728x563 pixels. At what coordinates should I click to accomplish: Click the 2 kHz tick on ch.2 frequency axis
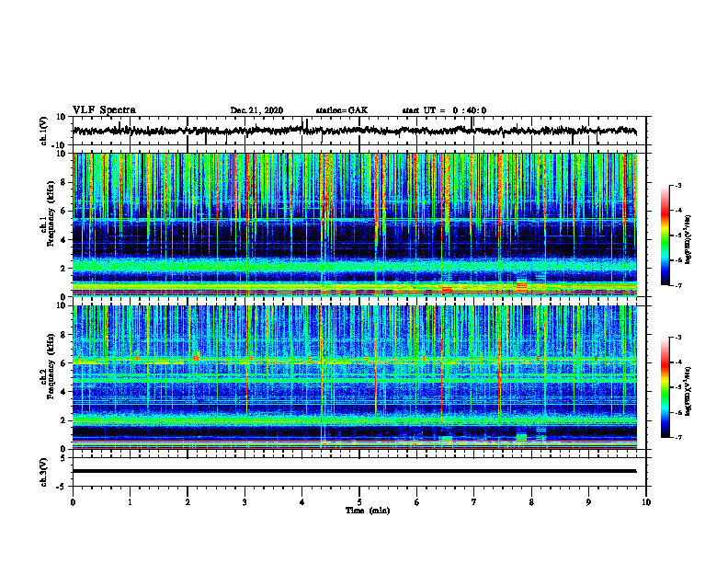click(64, 420)
